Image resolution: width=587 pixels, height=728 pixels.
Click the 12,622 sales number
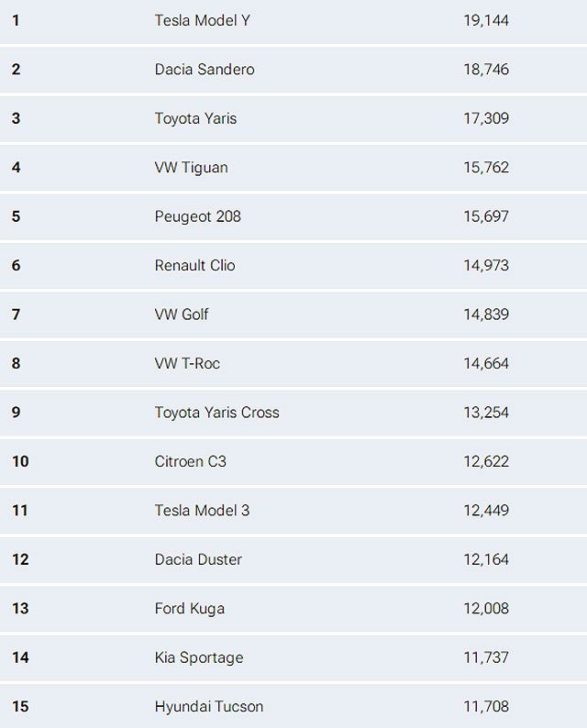tap(486, 461)
